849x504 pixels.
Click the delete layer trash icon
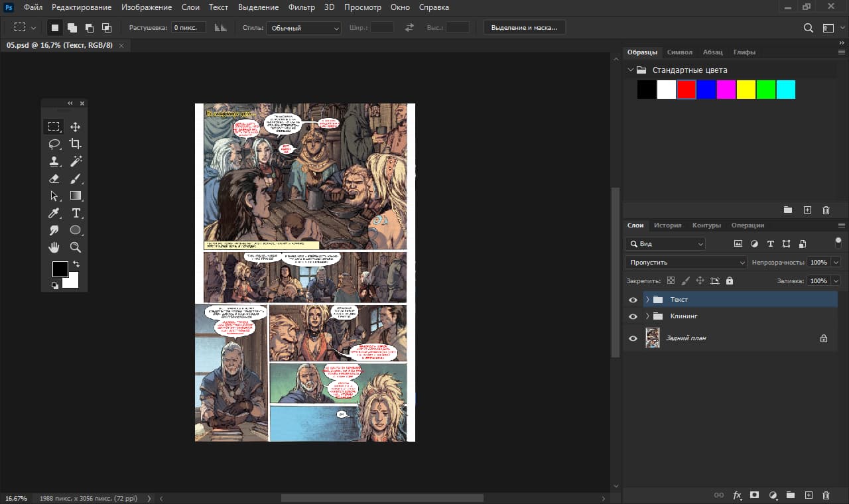826,495
